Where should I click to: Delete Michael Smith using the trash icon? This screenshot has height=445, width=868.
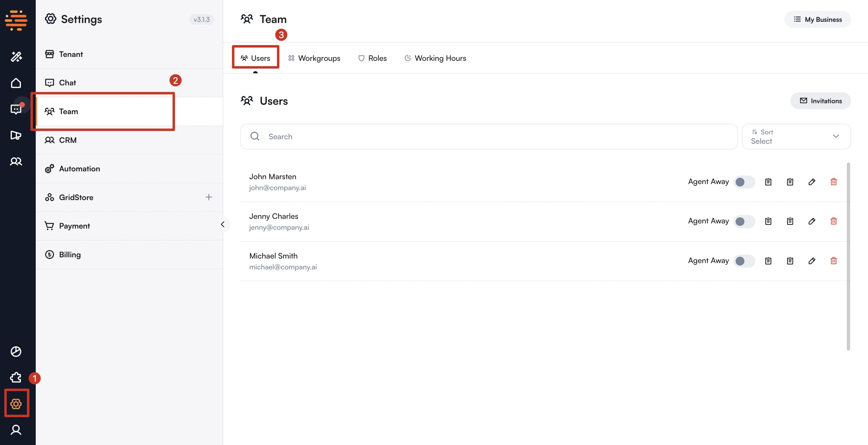tap(834, 261)
